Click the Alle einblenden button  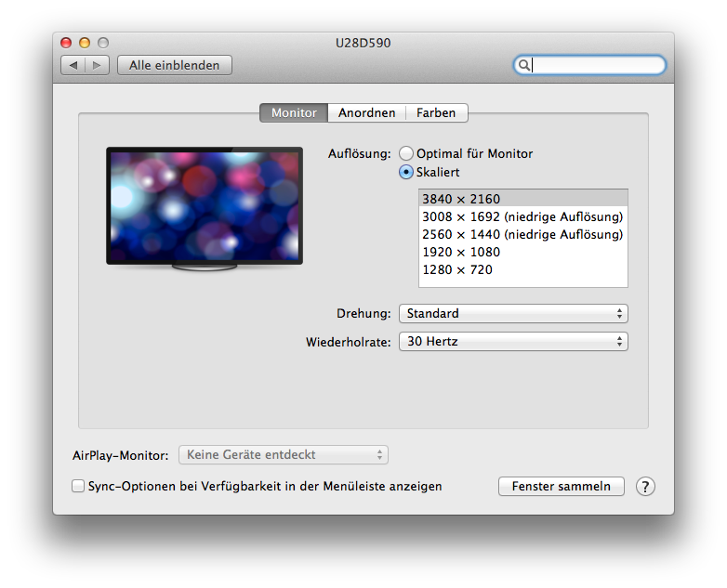(x=175, y=65)
